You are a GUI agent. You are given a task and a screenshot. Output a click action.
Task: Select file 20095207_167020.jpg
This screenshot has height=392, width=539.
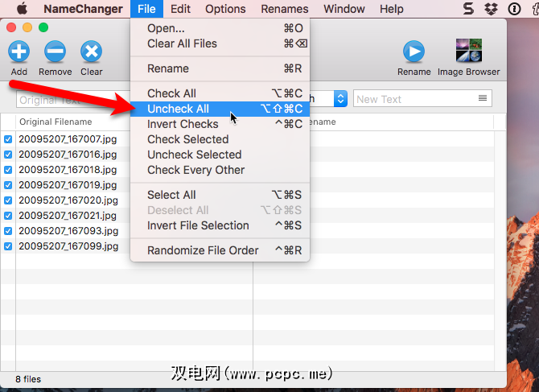pos(68,200)
